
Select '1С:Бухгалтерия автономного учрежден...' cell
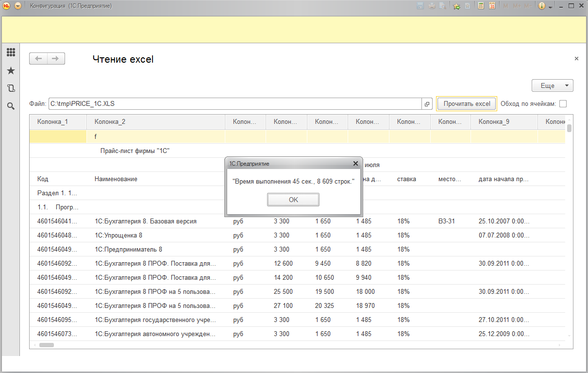pos(155,334)
